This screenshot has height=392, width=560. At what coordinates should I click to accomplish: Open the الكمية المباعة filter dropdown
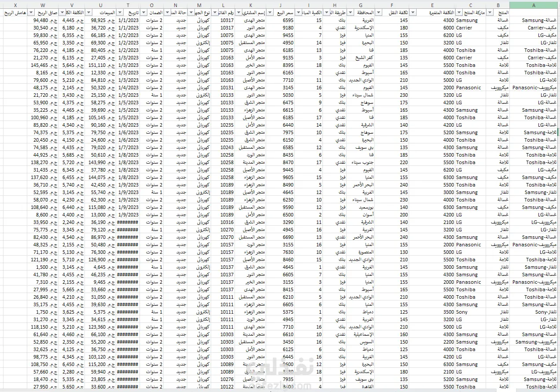pyautogui.click(x=298, y=13)
